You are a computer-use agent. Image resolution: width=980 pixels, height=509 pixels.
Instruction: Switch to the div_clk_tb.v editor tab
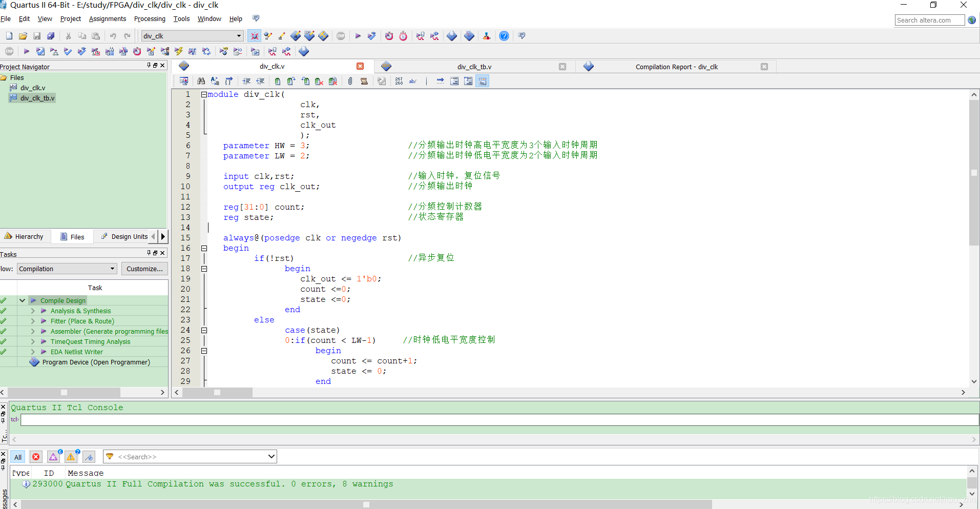(x=474, y=67)
